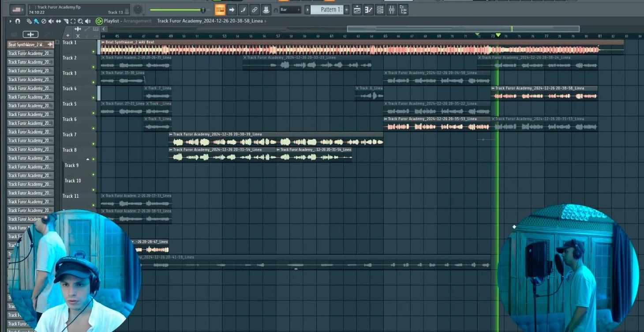Click Track 10 header label

[x=73, y=181]
